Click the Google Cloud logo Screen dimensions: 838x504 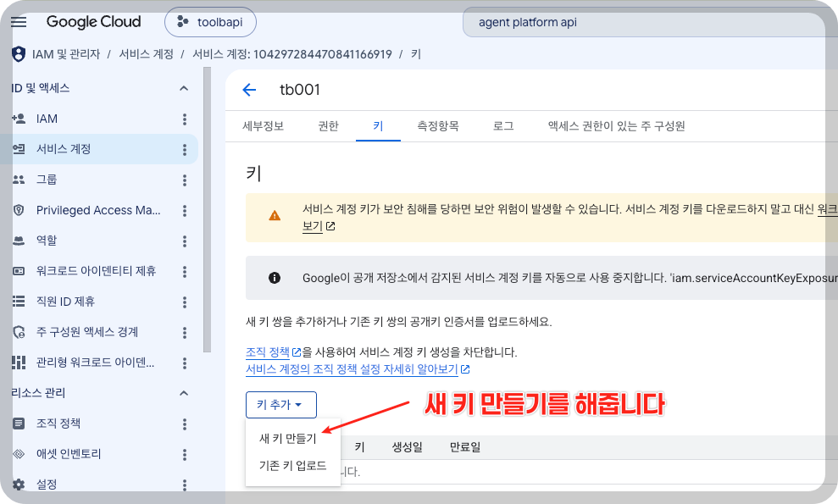tap(93, 22)
